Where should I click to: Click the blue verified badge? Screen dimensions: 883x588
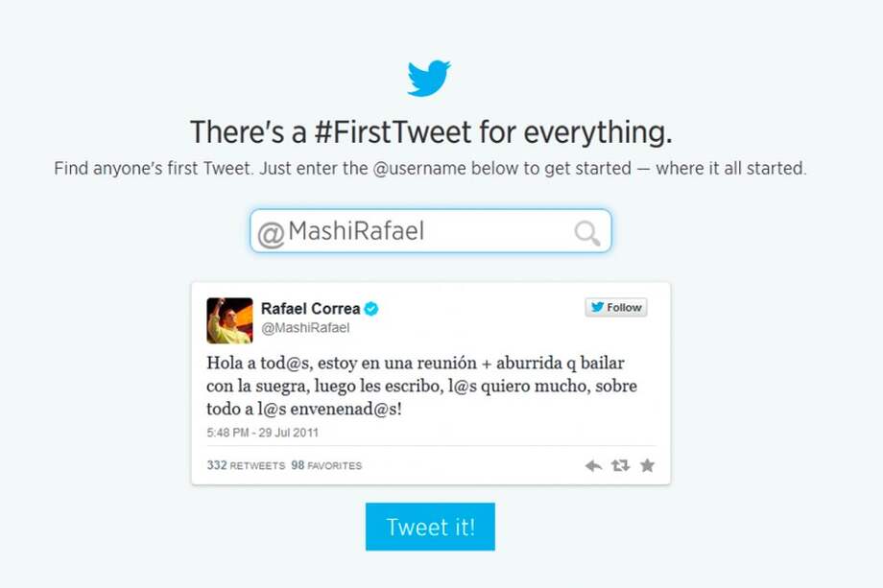371,309
